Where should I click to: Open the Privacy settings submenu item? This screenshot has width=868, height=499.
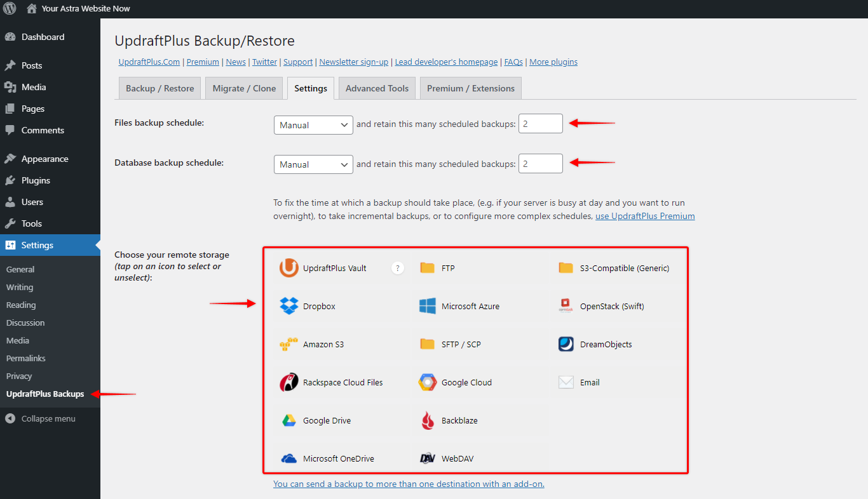19,376
